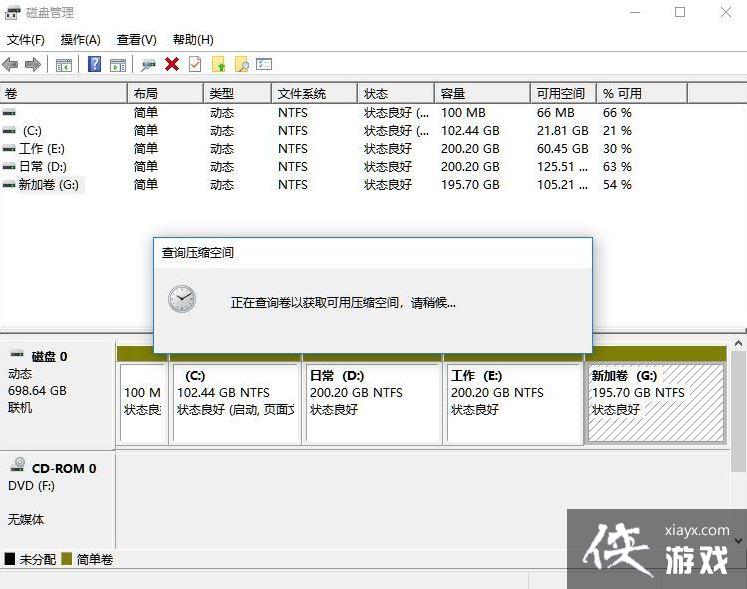Image resolution: width=747 pixels, height=589 pixels.
Task: Click the clock icon in the query dialog
Action: point(182,299)
